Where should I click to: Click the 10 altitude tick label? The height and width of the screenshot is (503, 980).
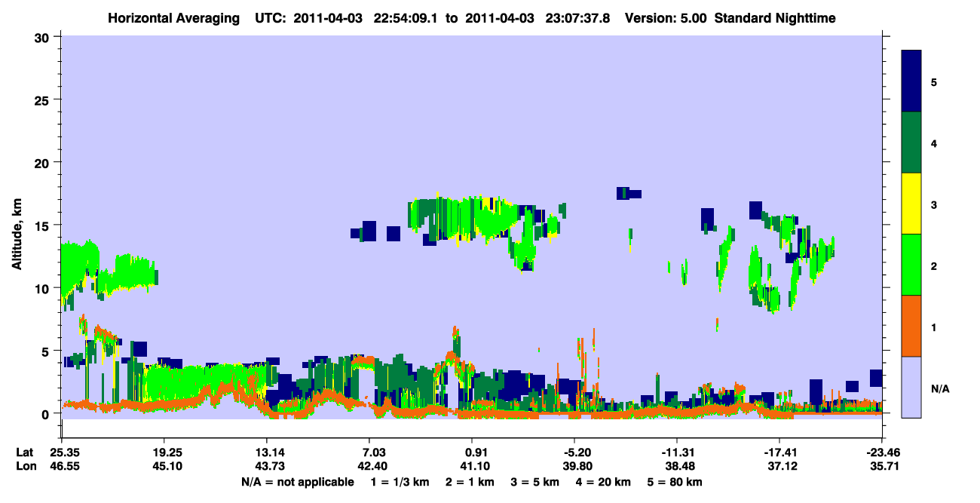[44, 288]
